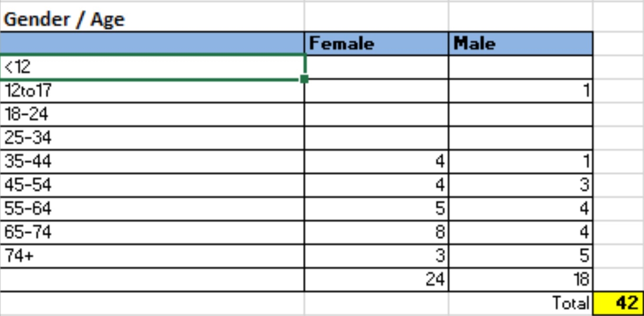This screenshot has height=316, width=644.
Task: Click the Male column header cell
Action: point(521,43)
